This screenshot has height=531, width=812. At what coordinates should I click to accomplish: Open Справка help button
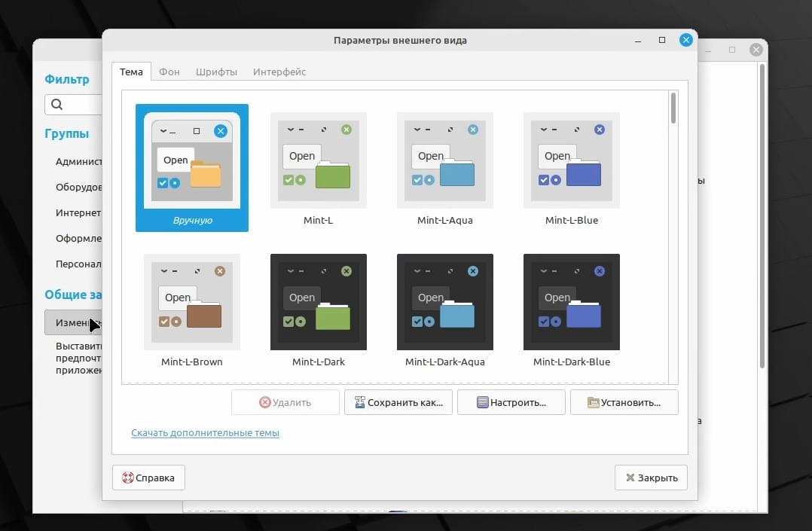coord(148,478)
